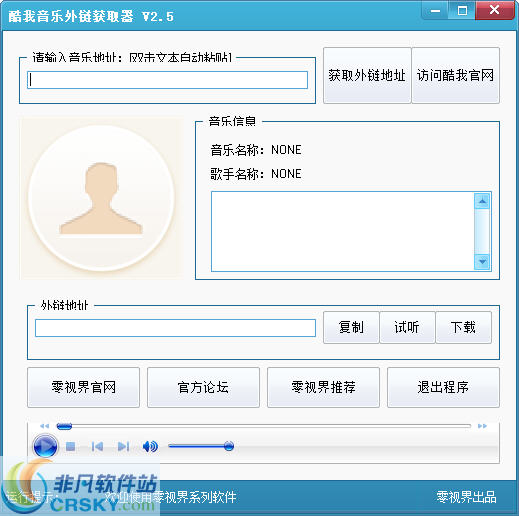
Task: Minimize the window
Action: [x=435, y=11]
